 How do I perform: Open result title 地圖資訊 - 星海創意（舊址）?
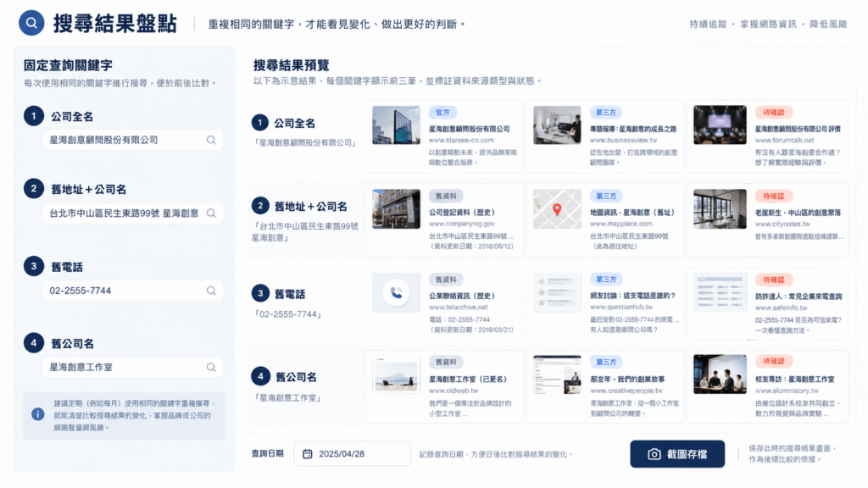pos(632,213)
